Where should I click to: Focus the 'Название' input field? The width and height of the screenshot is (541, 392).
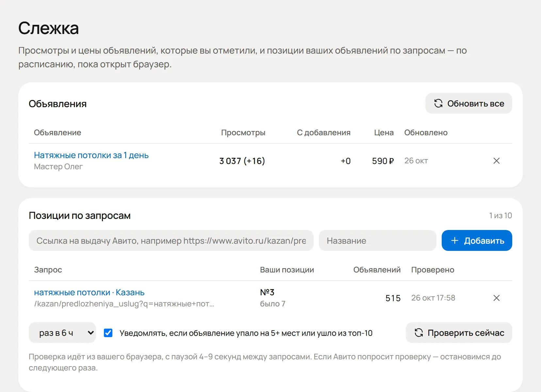pos(378,241)
